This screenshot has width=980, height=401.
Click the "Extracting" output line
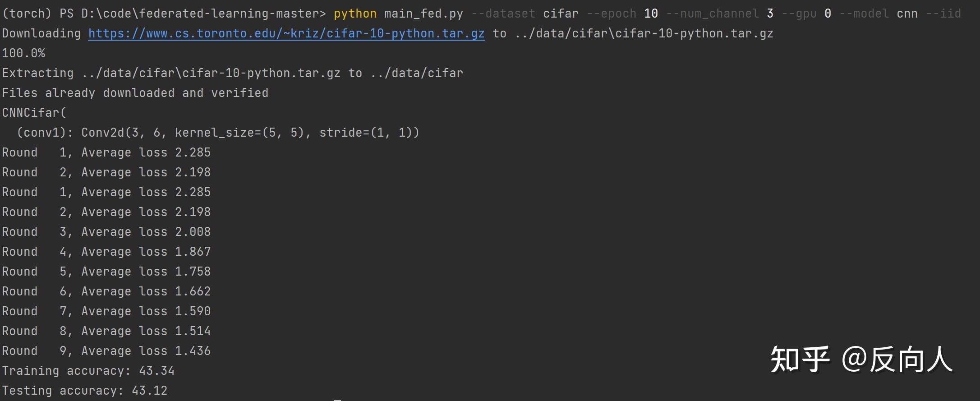click(x=232, y=74)
